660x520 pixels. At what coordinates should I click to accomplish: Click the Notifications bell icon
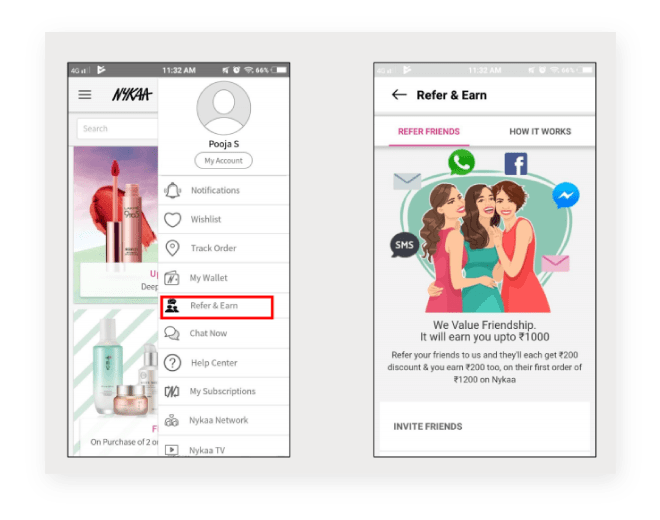coord(172,190)
